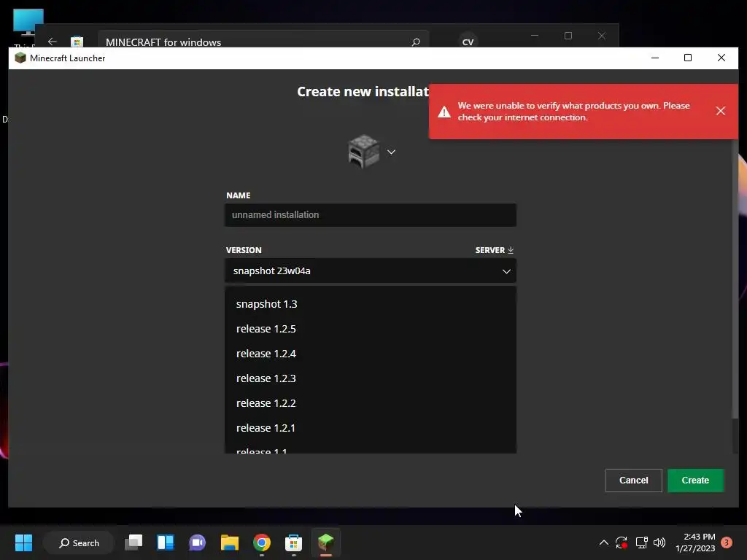The height and width of the screenshot is (560, 747).
Task: Open the Windows Start menu
Action: (23, 542)
